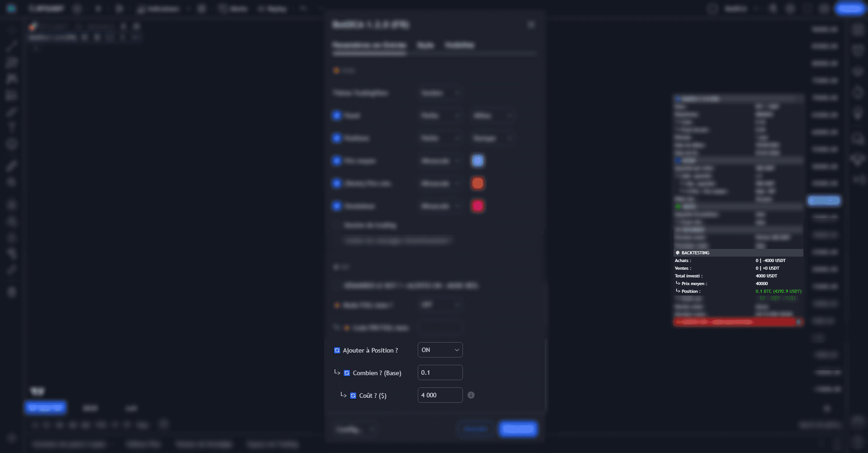This screenshot has width=868, height=453.
Task: Click the "Coût ? ($)" input showing 4 000
Action: tap(440, 395)
